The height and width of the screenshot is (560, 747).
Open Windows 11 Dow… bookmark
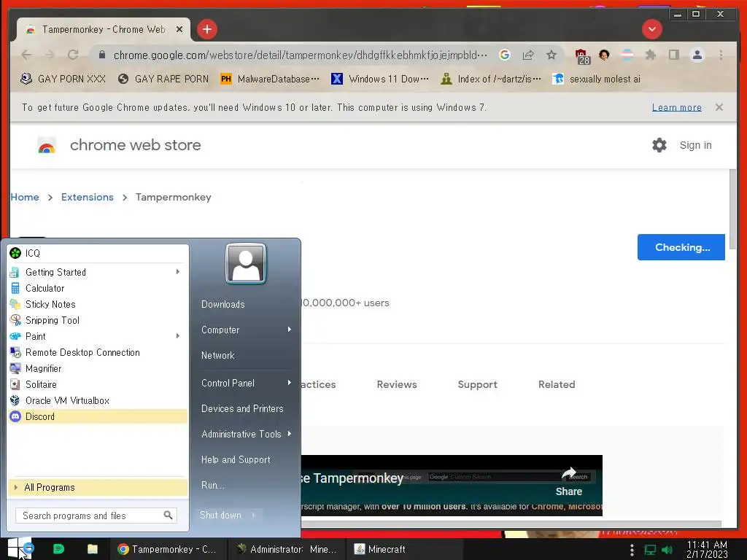click(x=380, y=79)
